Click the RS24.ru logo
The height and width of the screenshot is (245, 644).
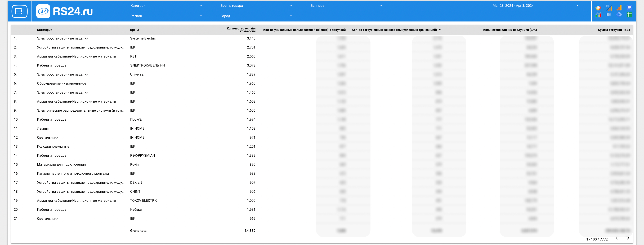coord(65,11)
